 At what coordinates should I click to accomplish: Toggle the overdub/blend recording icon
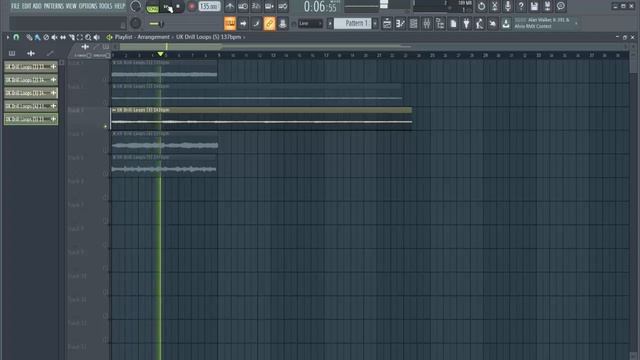click(269, 7)
